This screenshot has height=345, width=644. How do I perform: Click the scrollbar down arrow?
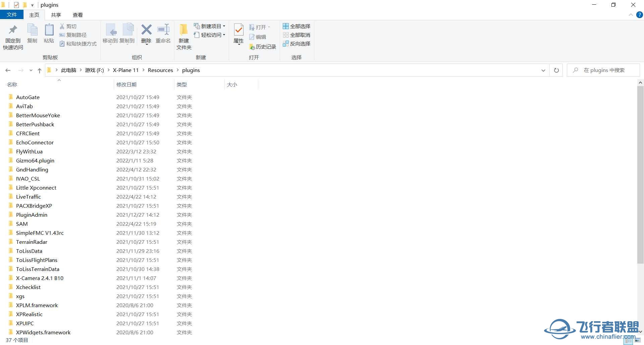pos(640,331)
